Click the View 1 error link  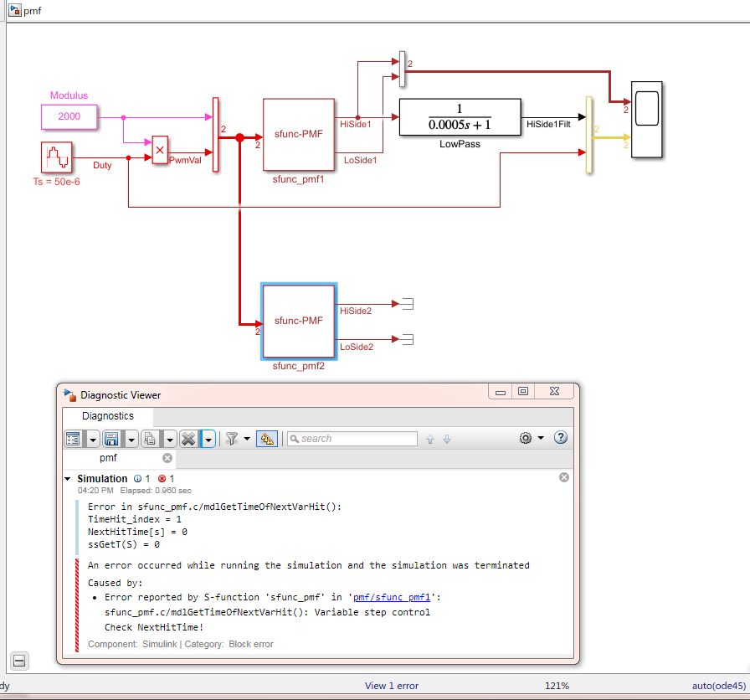point(391,686)
